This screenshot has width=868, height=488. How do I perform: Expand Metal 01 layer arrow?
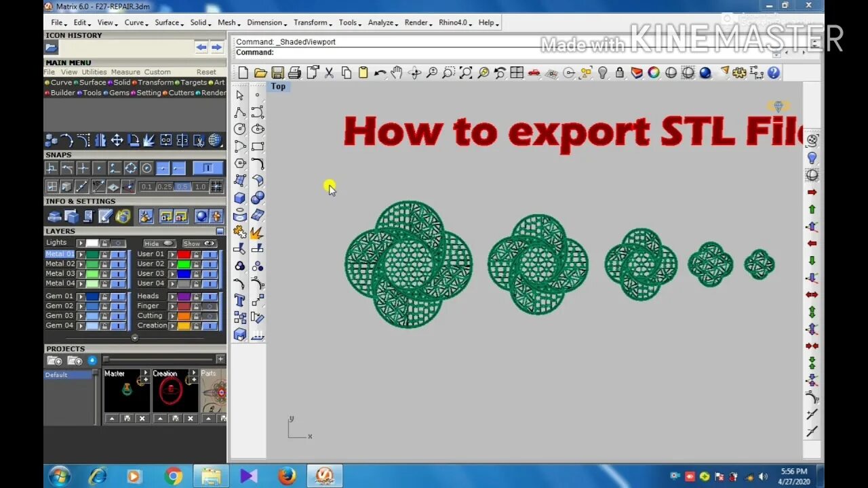(81, 254)
